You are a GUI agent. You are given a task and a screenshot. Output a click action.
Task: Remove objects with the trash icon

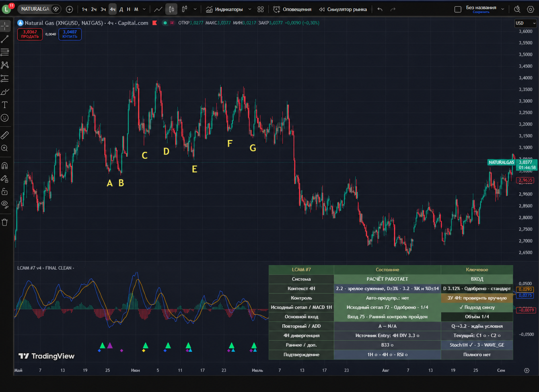pyautogui.click(x=5, y=222)
